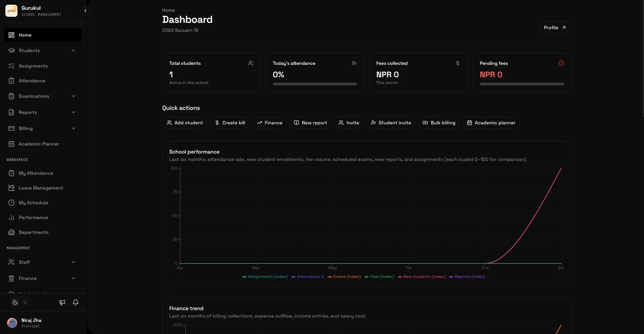The image size is (644, 334).
Task: Go to Attendance page in sidebar
Action: 43,81
